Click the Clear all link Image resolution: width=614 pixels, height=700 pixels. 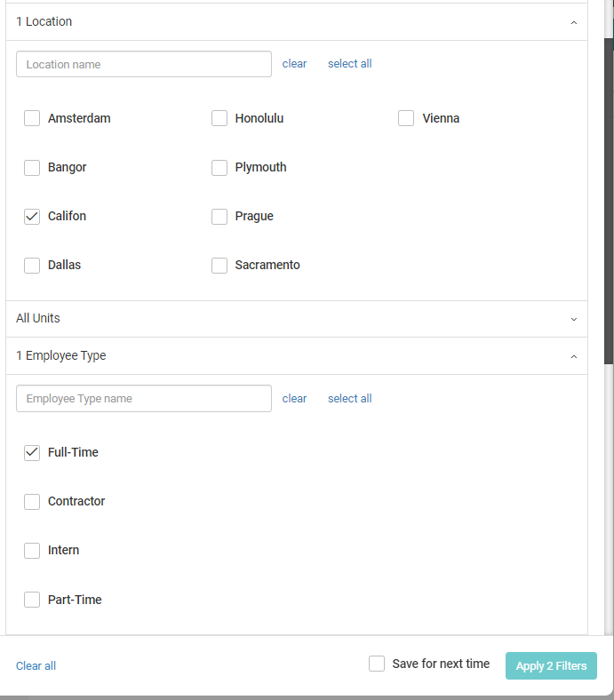[x=36, y=665]
